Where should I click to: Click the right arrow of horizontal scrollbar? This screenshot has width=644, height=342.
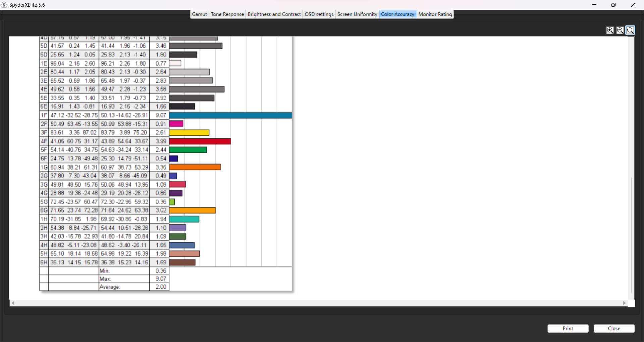pos(624,303)
